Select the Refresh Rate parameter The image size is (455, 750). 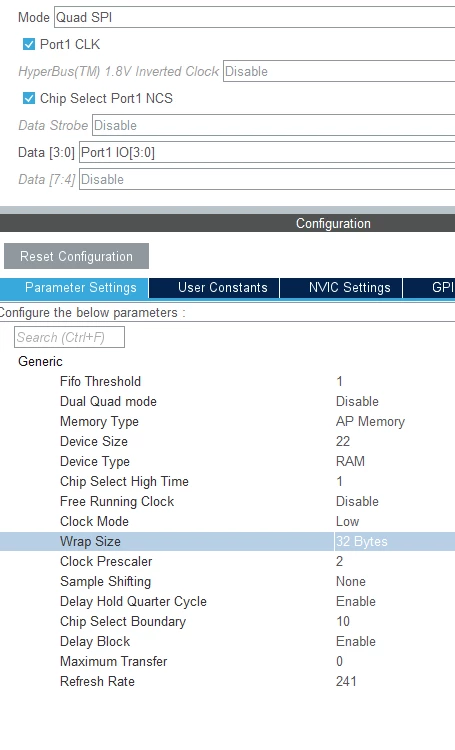coord(97,681)
